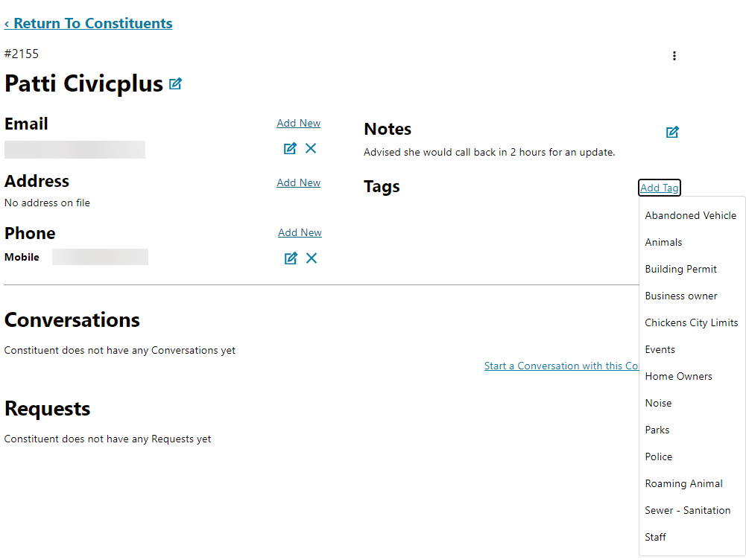Viewport: 746px width, 560px height.
Task: Edit the constituent name Patti Civicplus
Action: tap(175, 84)
